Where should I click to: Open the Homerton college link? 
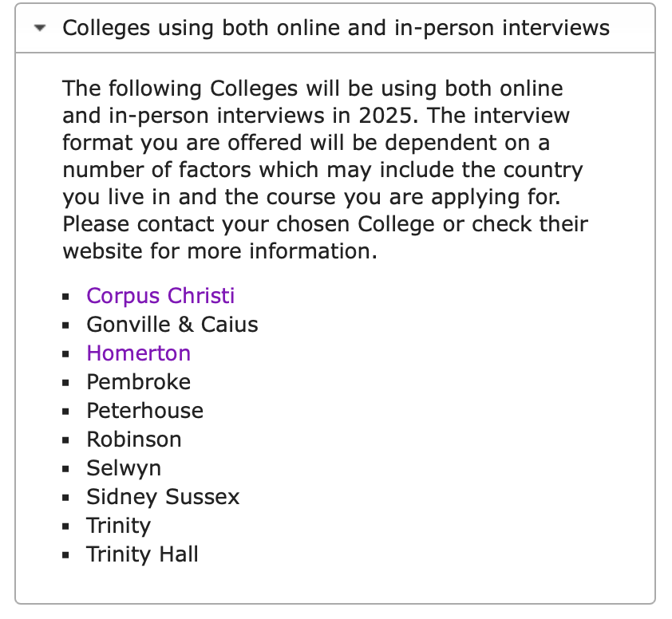(138, 353)
